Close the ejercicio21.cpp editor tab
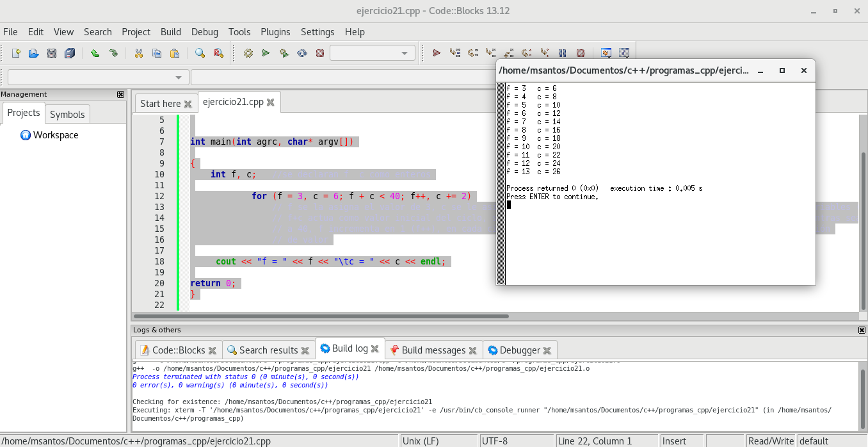 pyautogui.click(x=271, y=102)
